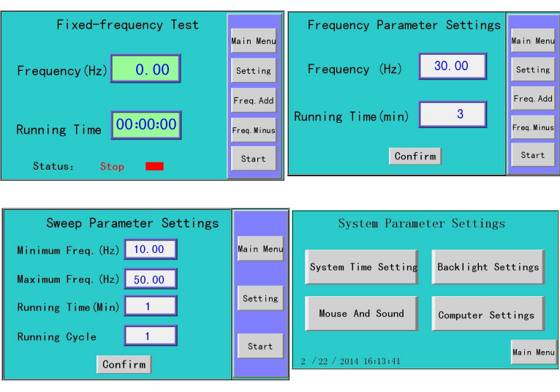Viewport: 560px width, 392px height.
Task: Confirm the Frequency Parameter Settings
Action: tap(415, 156)
